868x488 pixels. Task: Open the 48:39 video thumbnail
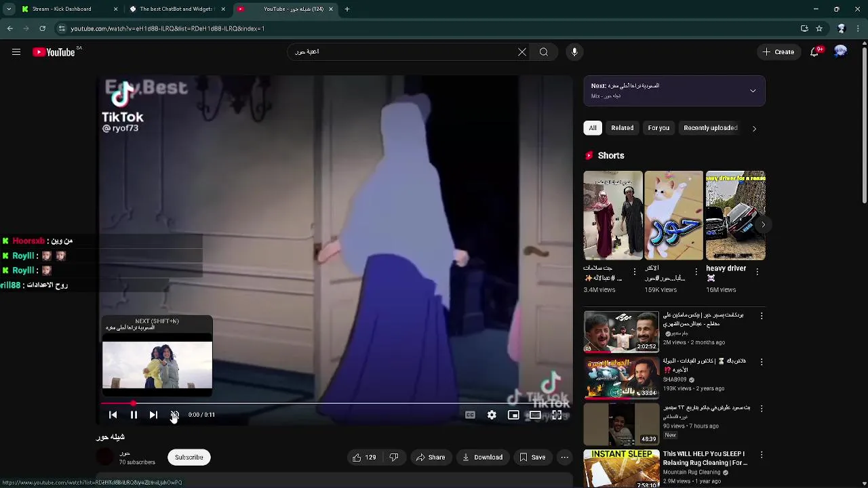[x=621, y=424]
